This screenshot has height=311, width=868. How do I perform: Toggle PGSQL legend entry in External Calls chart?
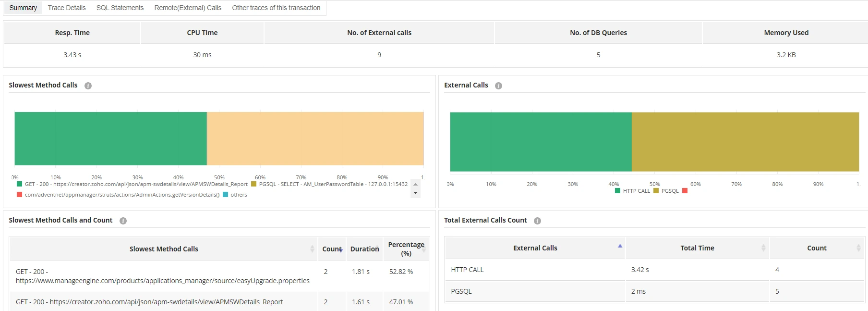point(656,191)
